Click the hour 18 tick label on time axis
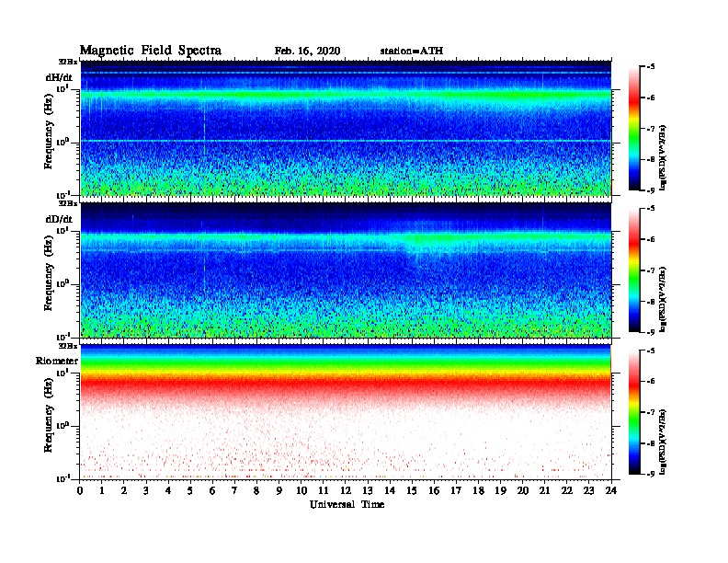The image size is (728, 563). [x=479, y=490]
